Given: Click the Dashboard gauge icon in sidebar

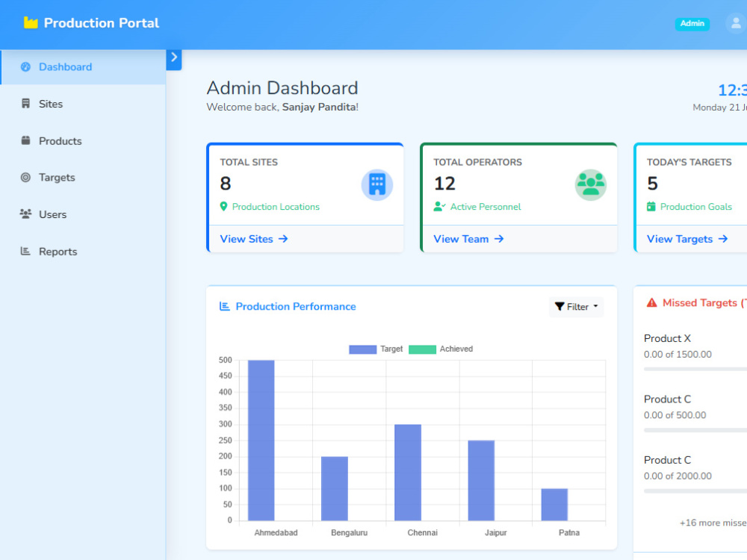Looking at the screenshot, I should tap(25, 67).
